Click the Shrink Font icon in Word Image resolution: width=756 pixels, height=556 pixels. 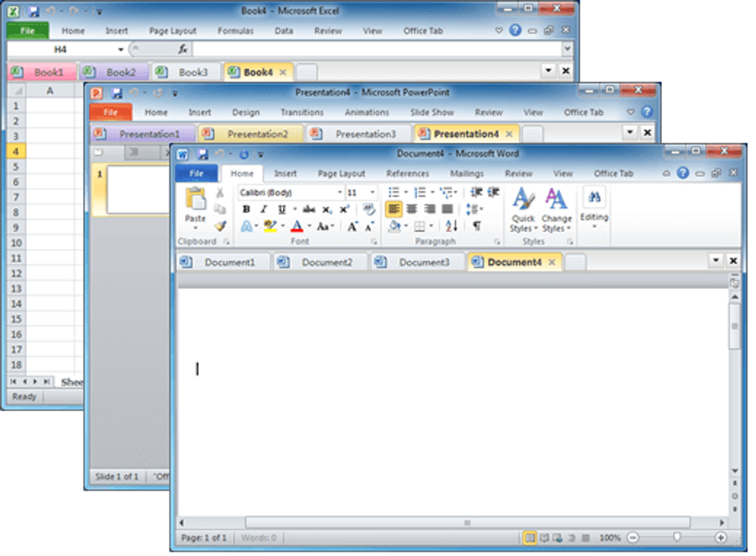369,226
